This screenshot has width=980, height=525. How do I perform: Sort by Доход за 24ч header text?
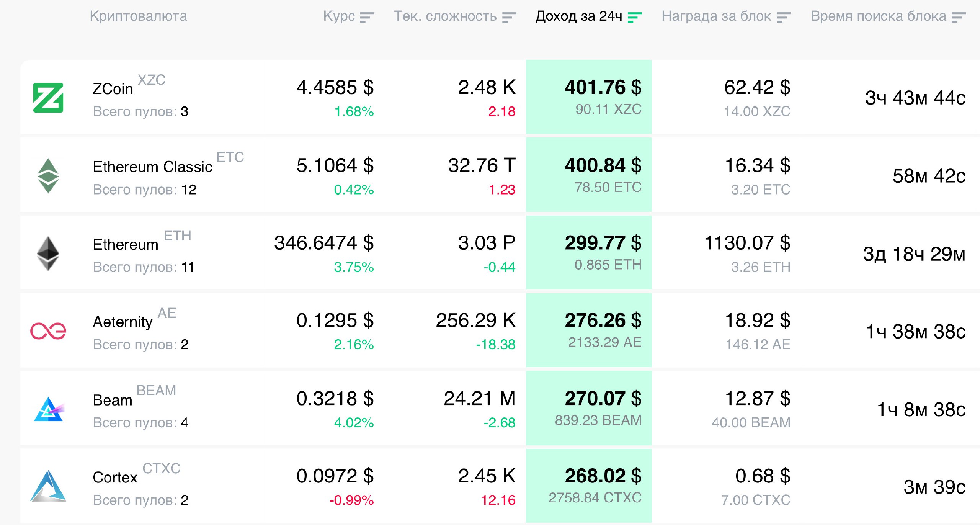click(578, 16)
